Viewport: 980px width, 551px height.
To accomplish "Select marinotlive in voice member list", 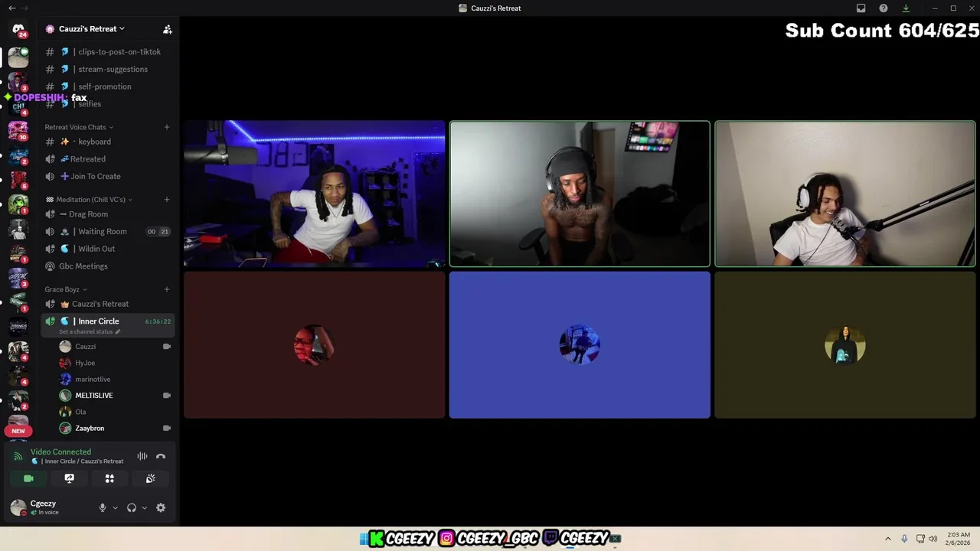I will (115, 379).
